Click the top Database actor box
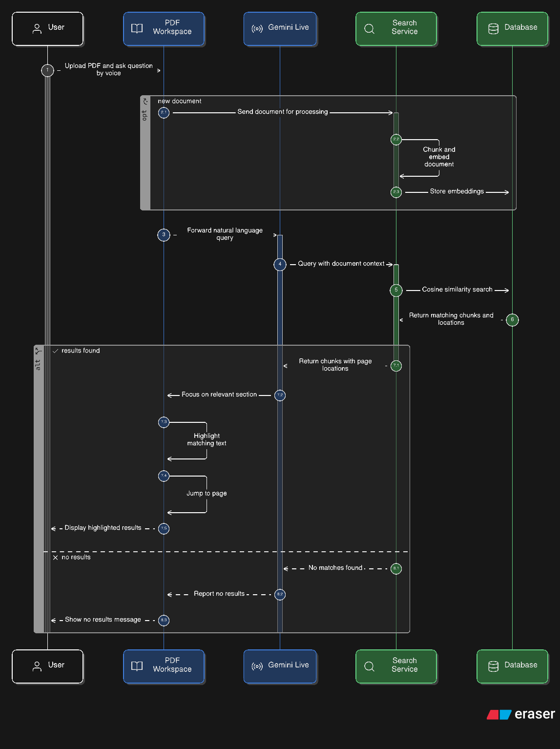 tap(512, 29)
